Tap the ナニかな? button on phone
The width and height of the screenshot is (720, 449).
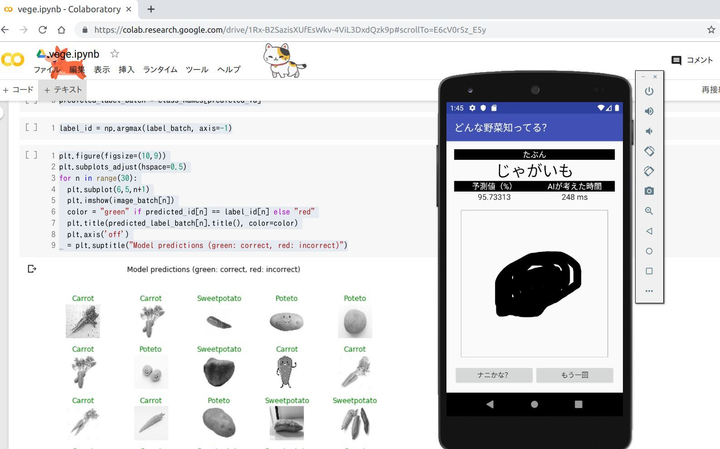pos(494,375)
